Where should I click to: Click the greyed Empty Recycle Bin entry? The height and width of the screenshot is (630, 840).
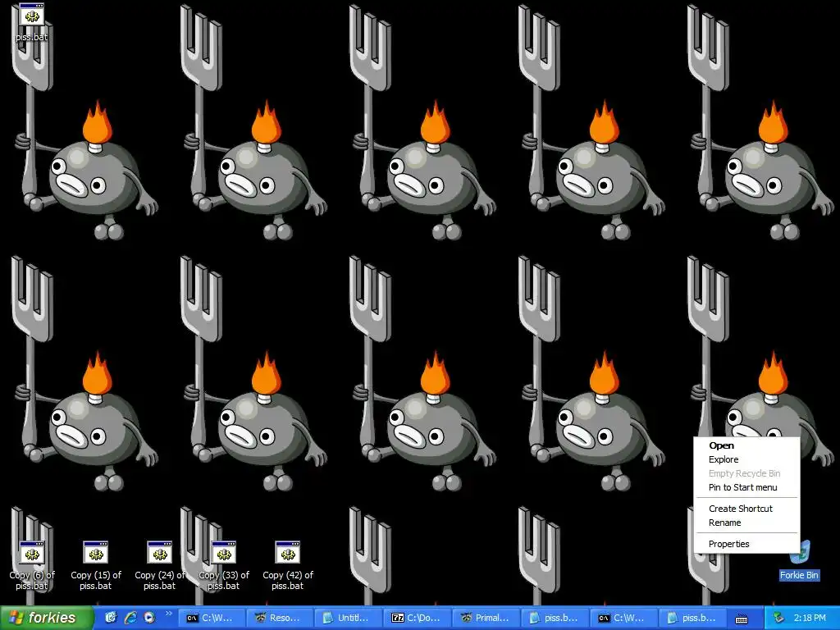coord(746,473)
